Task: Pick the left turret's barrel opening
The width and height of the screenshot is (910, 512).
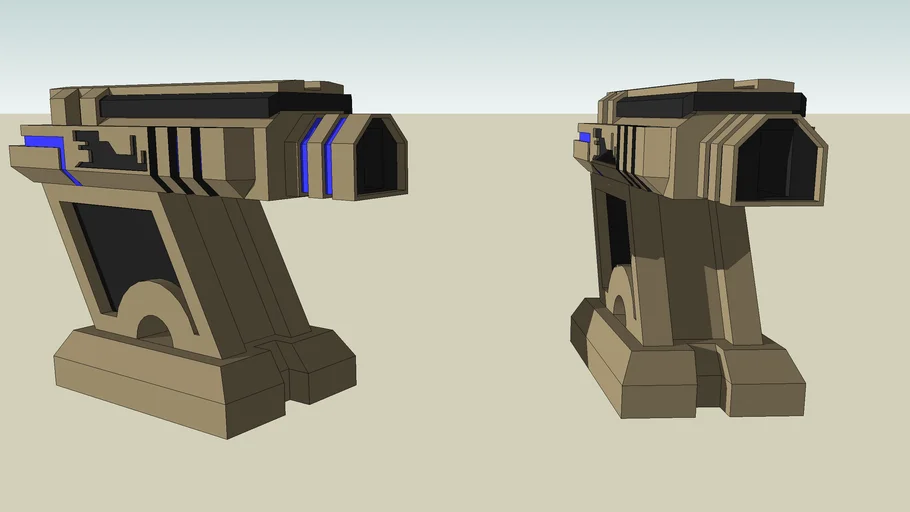Action: tap(380, 157)
